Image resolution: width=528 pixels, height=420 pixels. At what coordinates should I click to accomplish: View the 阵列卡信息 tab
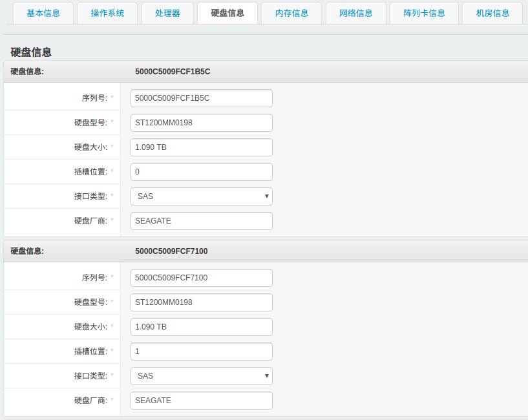pyautogui.click(x=423, y=13)
